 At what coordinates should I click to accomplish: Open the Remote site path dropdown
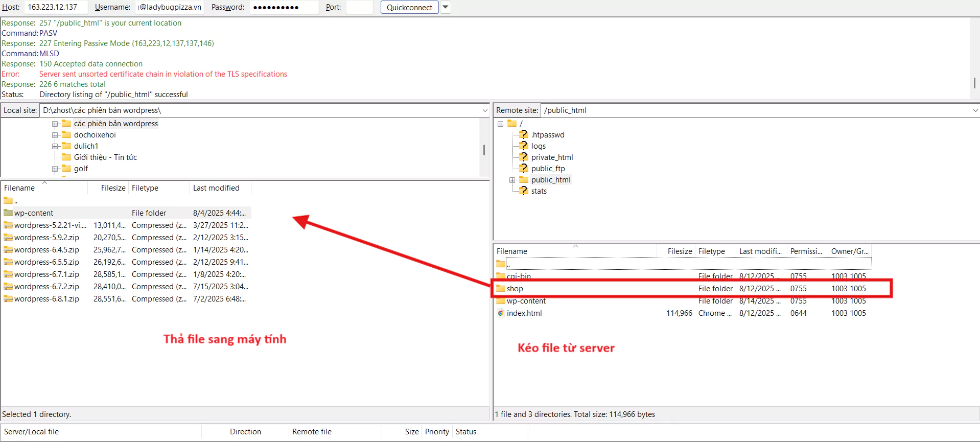(x=975, y=110)
